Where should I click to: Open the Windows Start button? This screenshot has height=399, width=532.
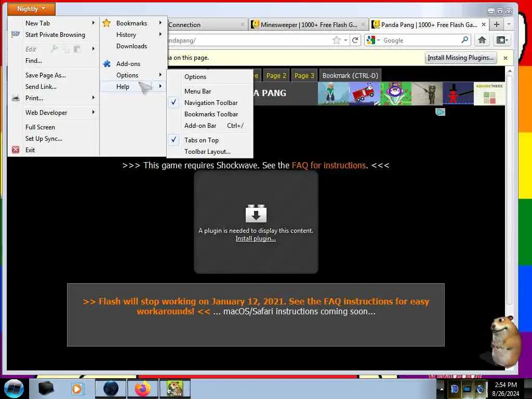[x=14, y=389]
